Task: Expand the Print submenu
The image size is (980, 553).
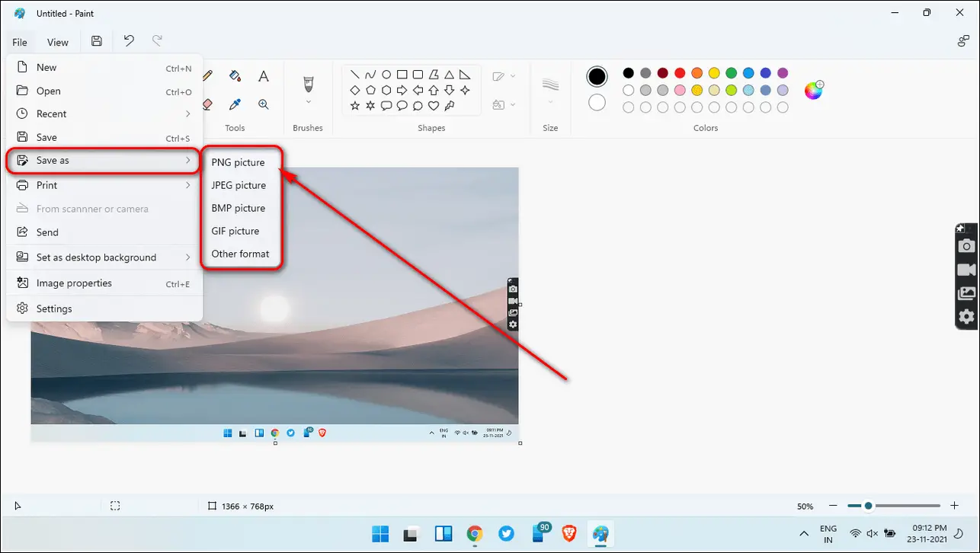Action: (104, 185)
